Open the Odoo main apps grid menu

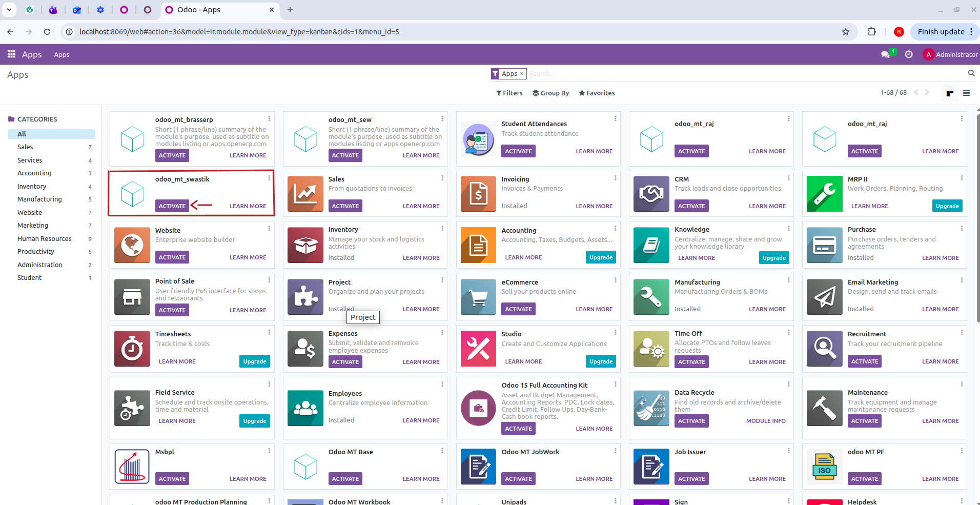pyautogui.click(x=11, y=54)
